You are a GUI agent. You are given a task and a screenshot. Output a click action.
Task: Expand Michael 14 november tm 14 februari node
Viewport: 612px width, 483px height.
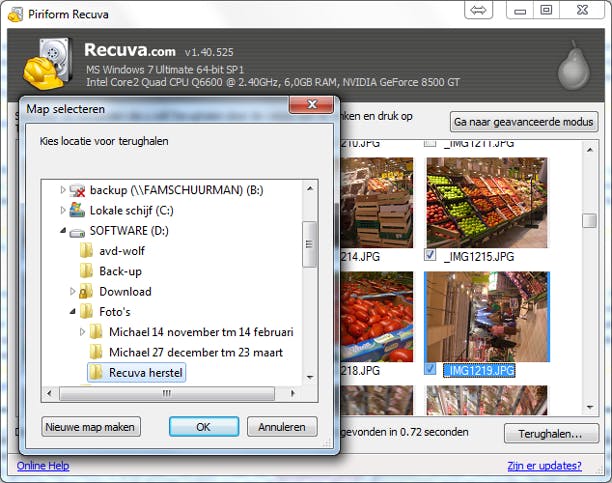point(82,332)
